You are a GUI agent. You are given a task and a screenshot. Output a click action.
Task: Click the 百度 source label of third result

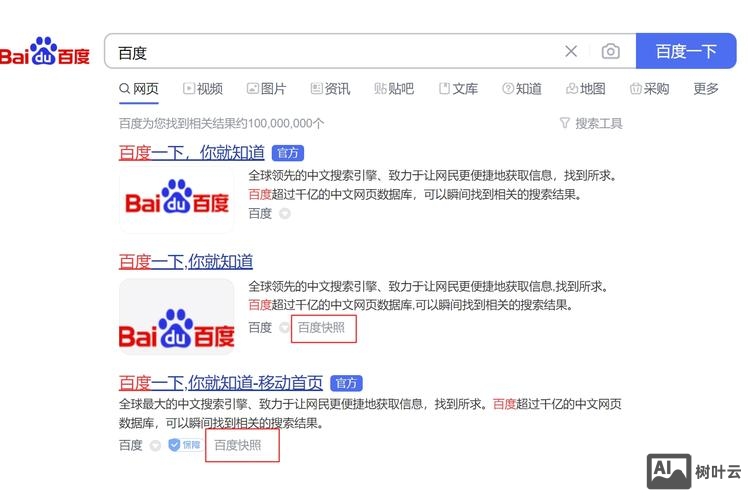[130, 446]
